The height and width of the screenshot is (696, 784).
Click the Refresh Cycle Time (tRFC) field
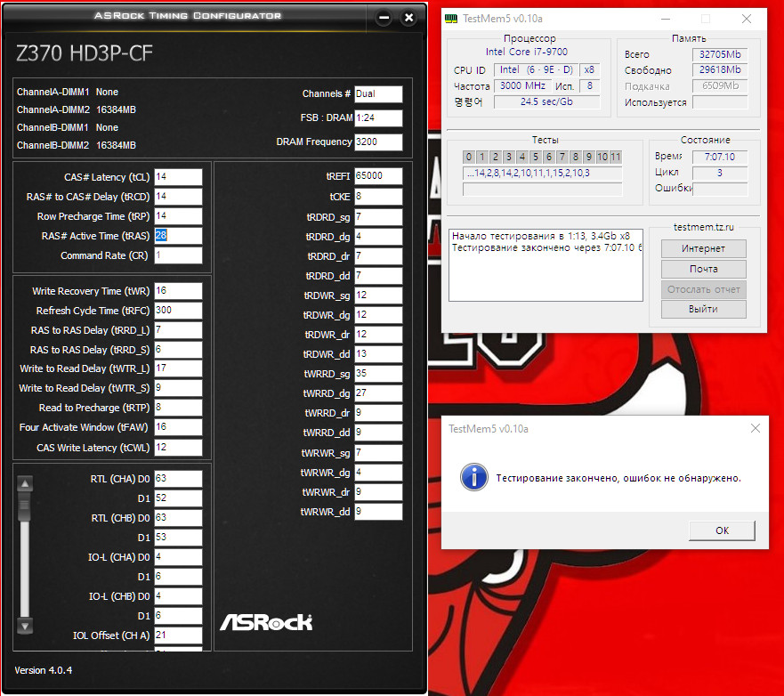pyautogui.click(x=178, y=311)
